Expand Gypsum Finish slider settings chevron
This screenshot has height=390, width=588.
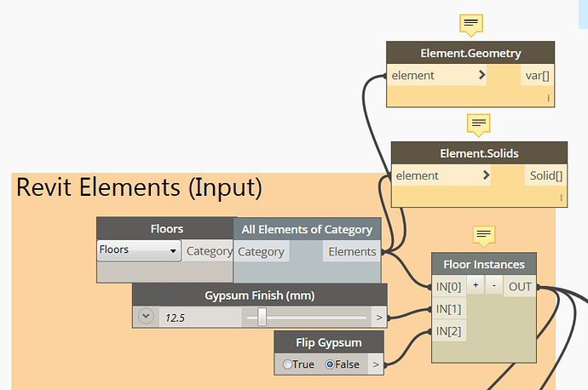[x=146, y=317]
